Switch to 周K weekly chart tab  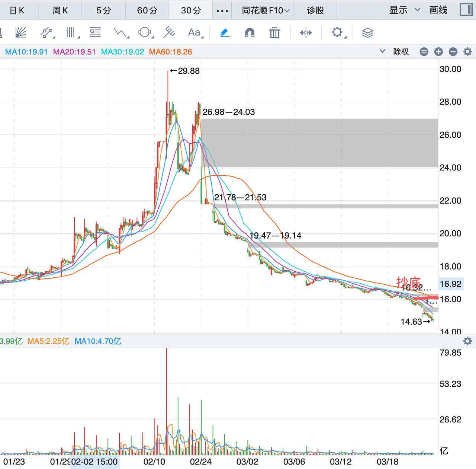tap(60, 10)
